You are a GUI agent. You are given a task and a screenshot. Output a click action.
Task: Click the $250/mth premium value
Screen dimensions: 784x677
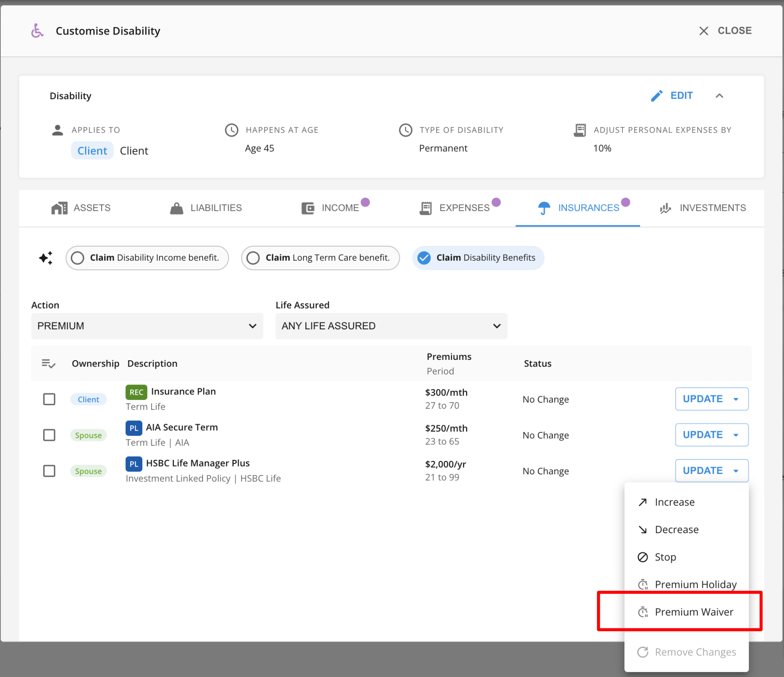pos(446,428)
